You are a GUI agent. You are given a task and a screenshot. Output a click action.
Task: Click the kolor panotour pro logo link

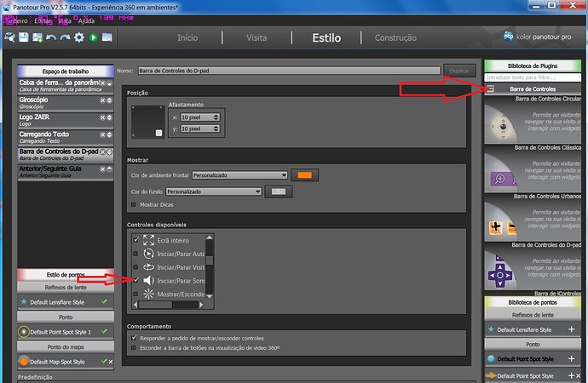[x=537, y=37]
